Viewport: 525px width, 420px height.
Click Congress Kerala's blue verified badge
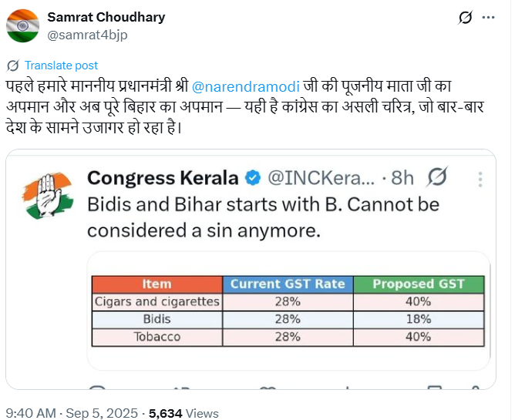[x=252, y=178]
